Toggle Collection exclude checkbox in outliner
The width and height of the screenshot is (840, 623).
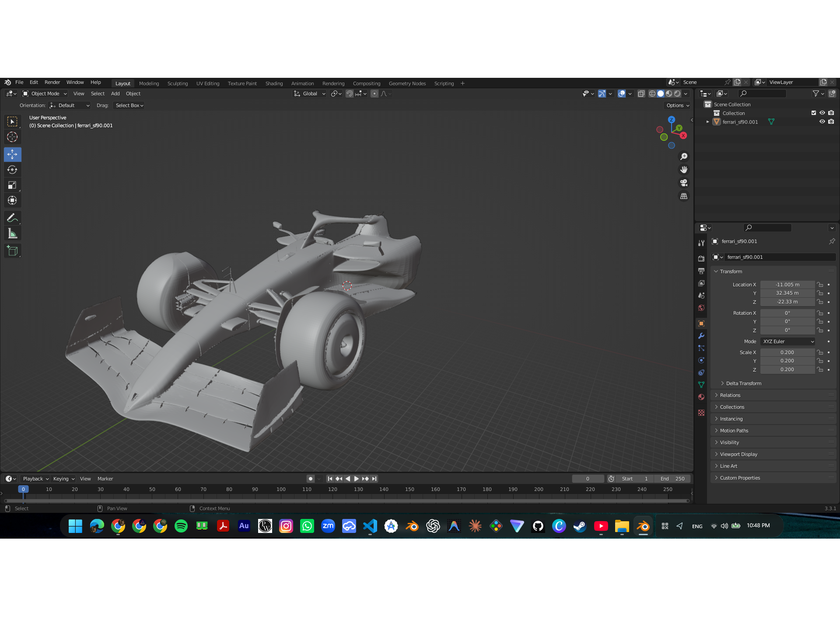(814, 113)
